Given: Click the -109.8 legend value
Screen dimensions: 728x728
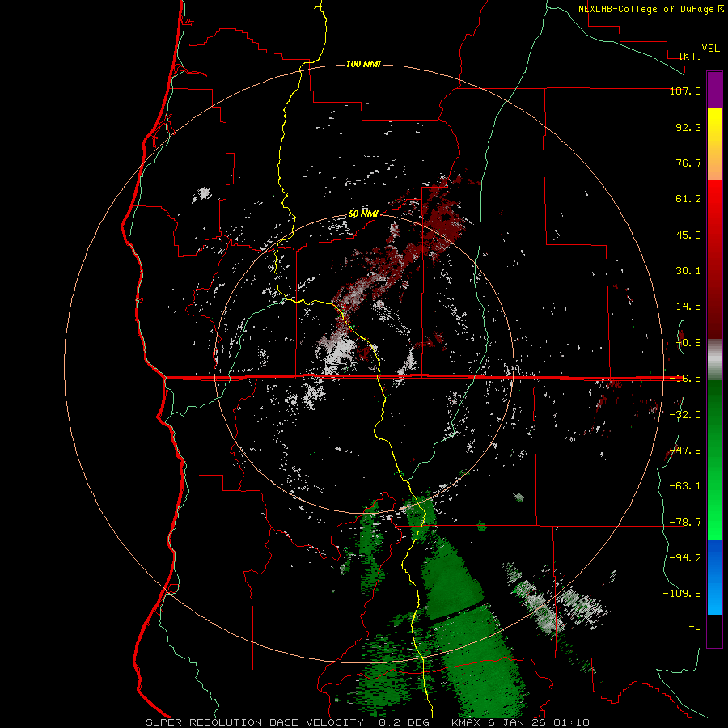Looking at the screenshot, I should click(x=682, y=594).
